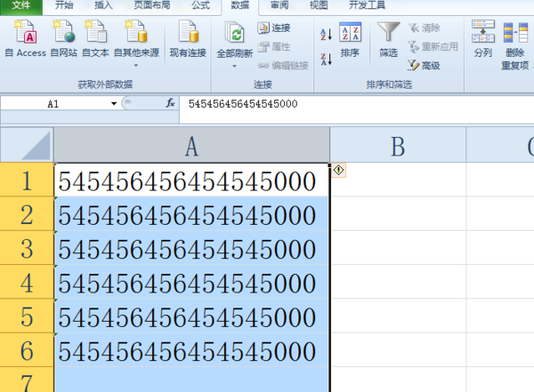Image resolution: width=534 pixels, height=392 pixels.
Task: Select the 数据 data tab
Action: (239, 5)
